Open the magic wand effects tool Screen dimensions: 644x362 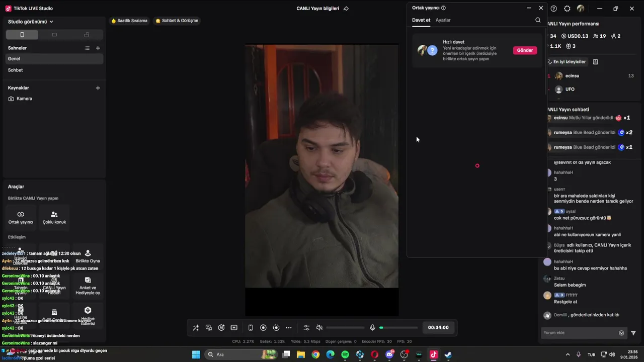coord(196,328)
